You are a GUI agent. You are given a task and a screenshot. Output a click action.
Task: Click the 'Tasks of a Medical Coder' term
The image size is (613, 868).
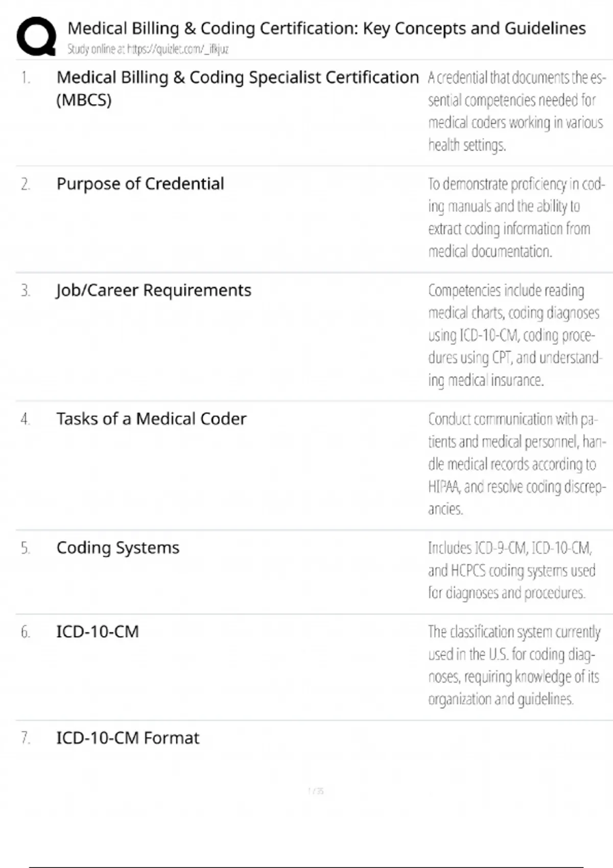151,419
